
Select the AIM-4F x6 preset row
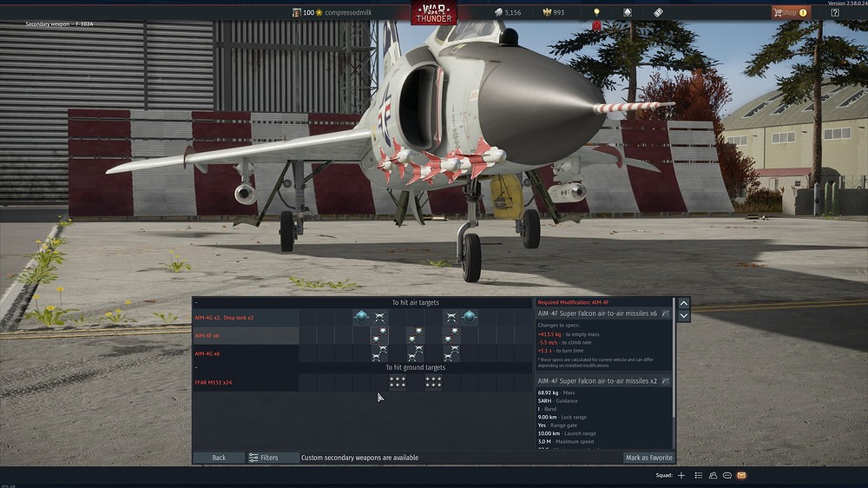[246, 336]
